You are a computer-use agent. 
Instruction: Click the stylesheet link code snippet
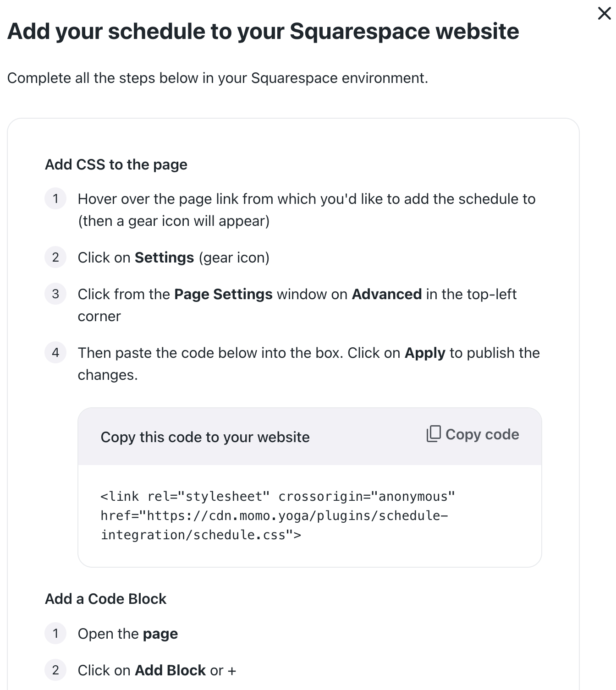[x=278, y=515]
